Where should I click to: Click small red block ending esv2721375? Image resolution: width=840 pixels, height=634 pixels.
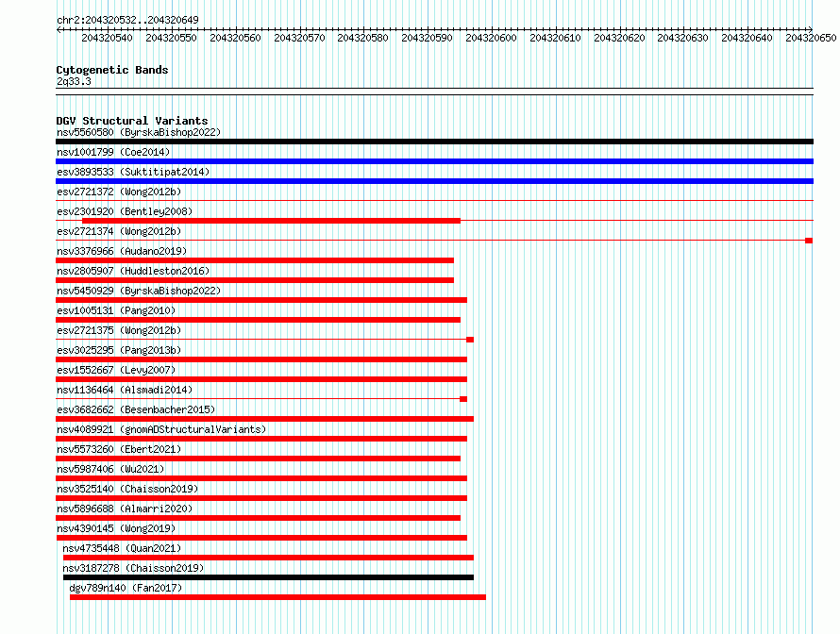pos(470,340)
